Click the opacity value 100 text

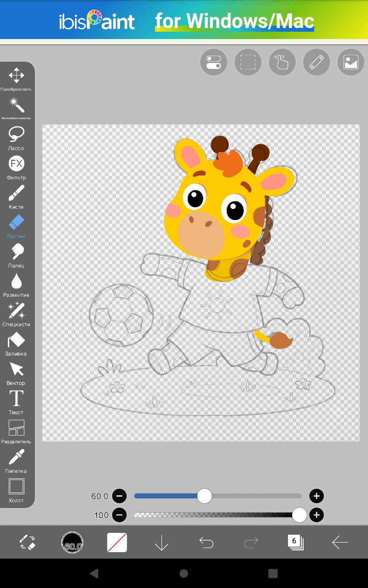[101, 515]
